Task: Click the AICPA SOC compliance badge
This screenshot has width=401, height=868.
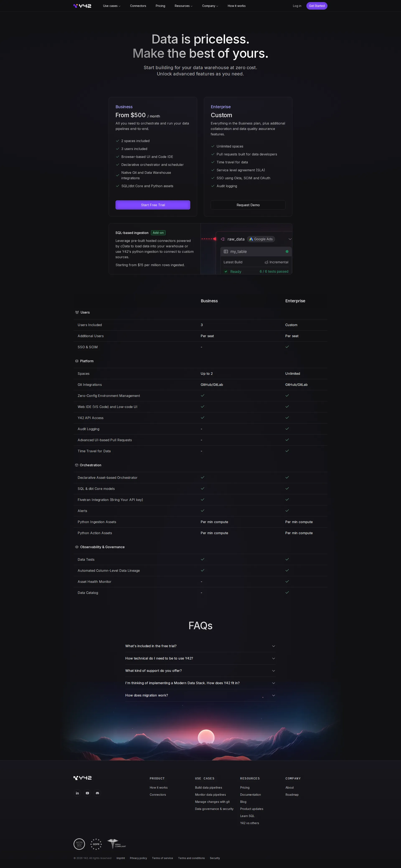Action: (x=80, y=844)
